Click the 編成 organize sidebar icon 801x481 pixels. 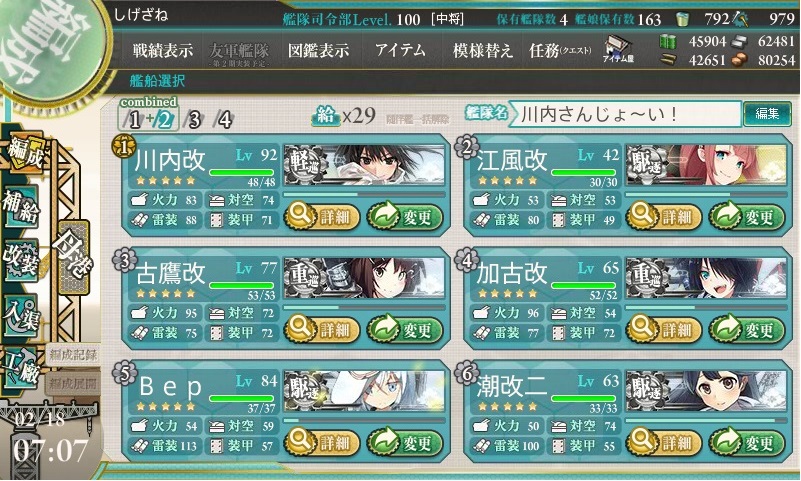click(x=25, y=152)
